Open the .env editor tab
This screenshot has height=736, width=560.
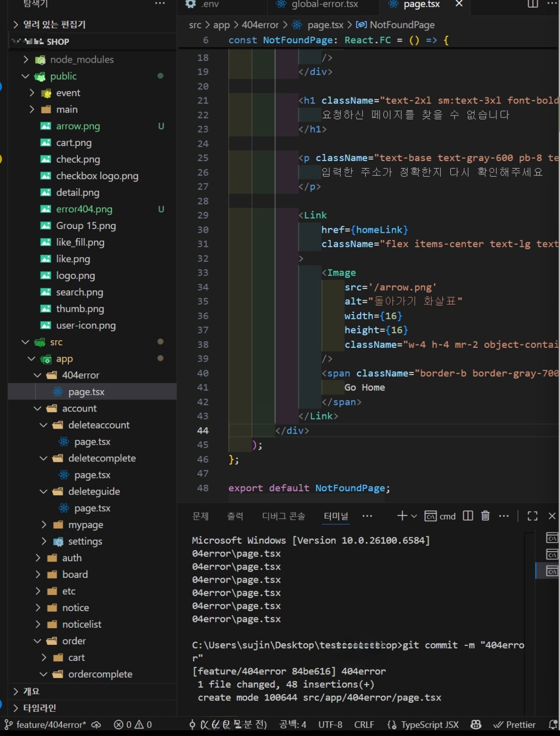click(209, 4)
